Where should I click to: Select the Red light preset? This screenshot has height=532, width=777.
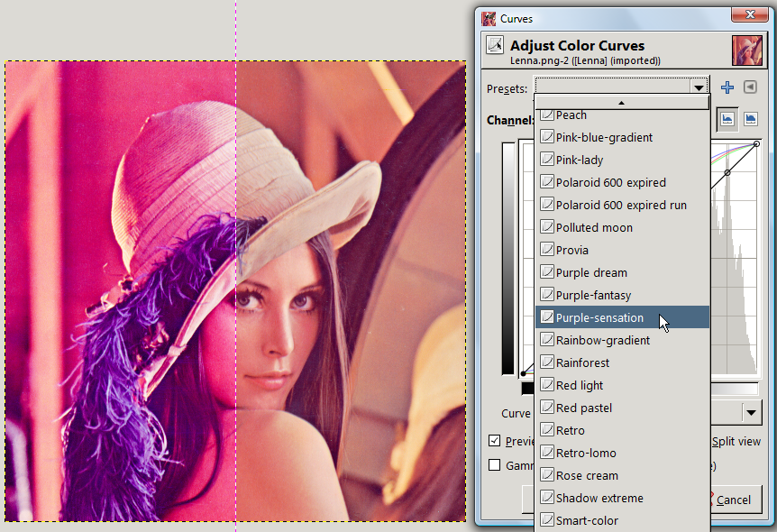622,385
